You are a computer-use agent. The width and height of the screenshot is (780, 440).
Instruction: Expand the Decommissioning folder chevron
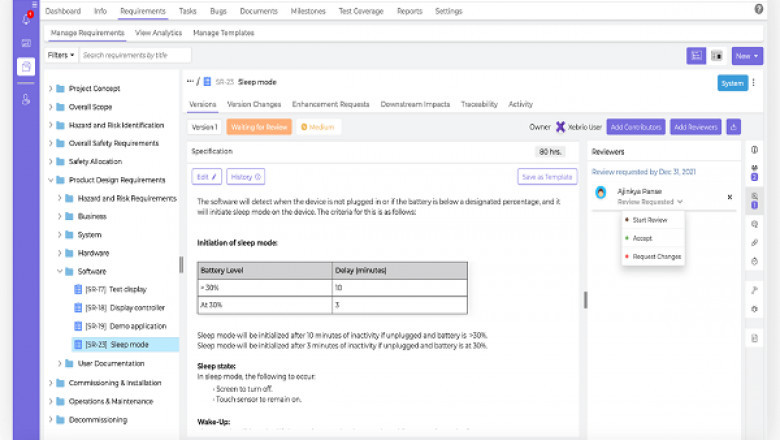tap(50, 420)
